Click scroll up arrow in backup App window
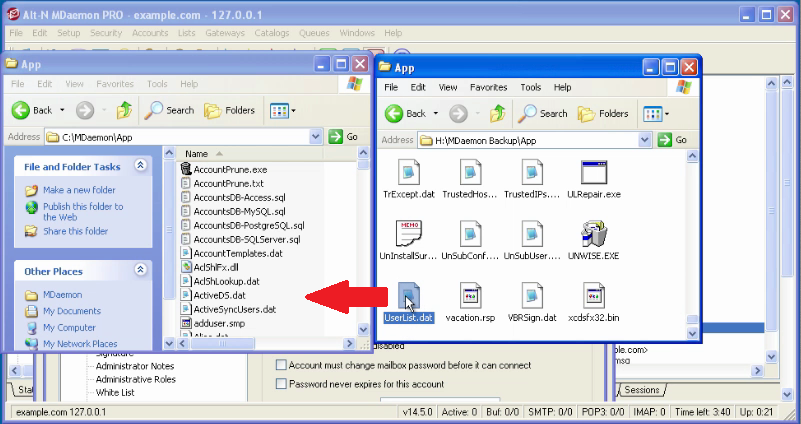This screenshot has width=801, height=424. tap(692, 156)
